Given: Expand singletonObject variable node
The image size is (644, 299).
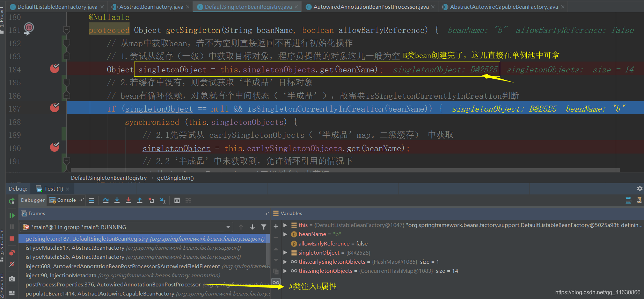Looking at the screenshot, I should (x=285, y=252).
